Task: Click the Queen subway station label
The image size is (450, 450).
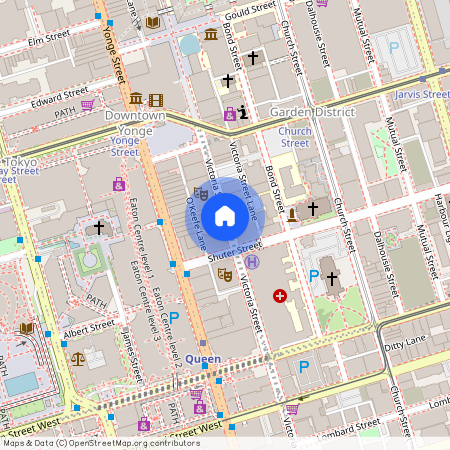Action: 203,359
